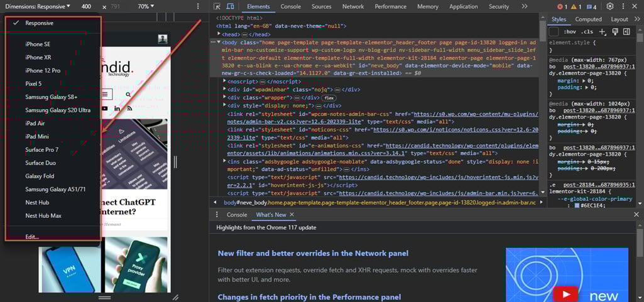
Task: Open DevTools settings gear
Action: pos(610,6)
